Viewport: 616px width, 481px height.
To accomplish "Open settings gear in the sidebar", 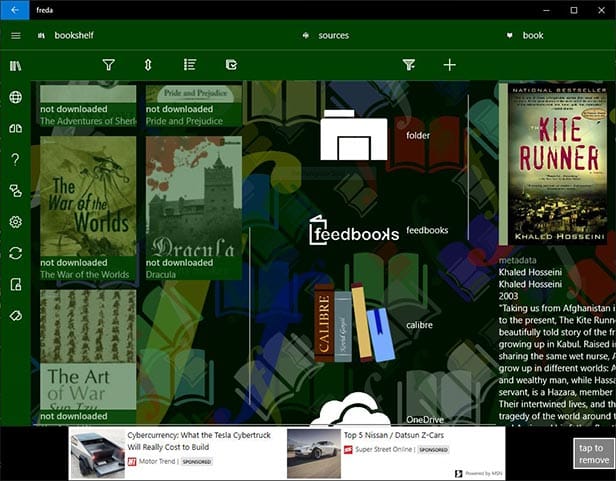I will point(15,222).
